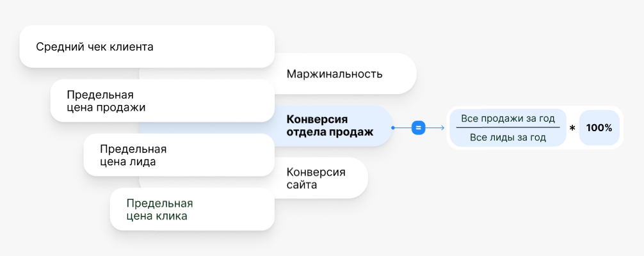The image size is (644, 256).
Task: Click the fraction divider line in formula
Action: click(508, 127)
